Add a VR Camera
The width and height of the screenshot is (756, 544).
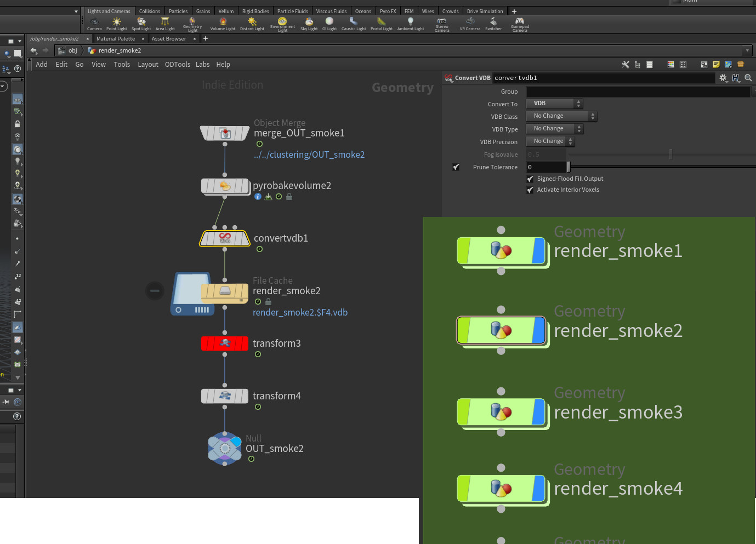[470, 24]
